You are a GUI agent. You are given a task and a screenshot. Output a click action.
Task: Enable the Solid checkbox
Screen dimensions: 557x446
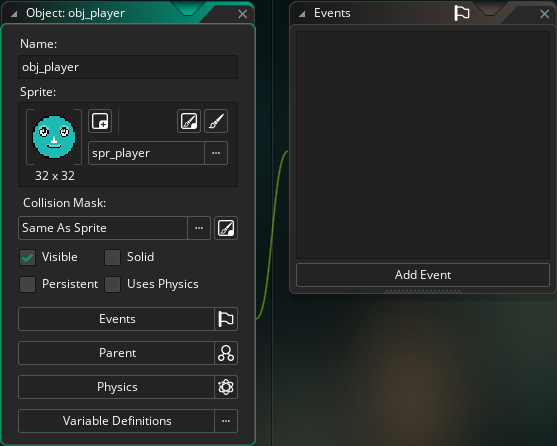112,257
